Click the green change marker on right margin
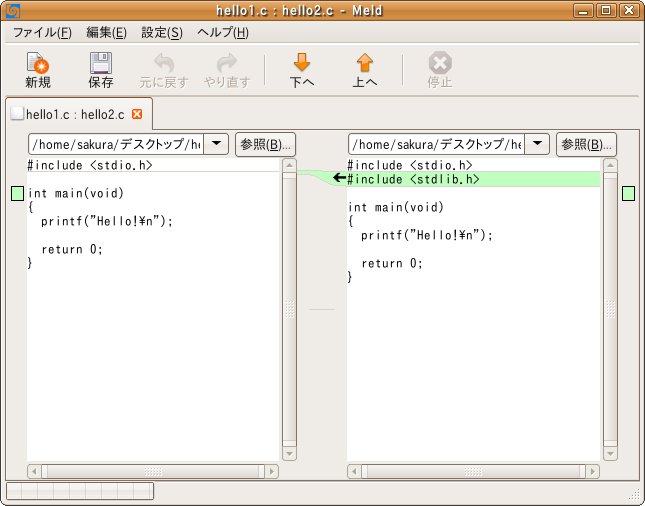The height and width of the screenshot is (506, 645). tap(628, 193)
